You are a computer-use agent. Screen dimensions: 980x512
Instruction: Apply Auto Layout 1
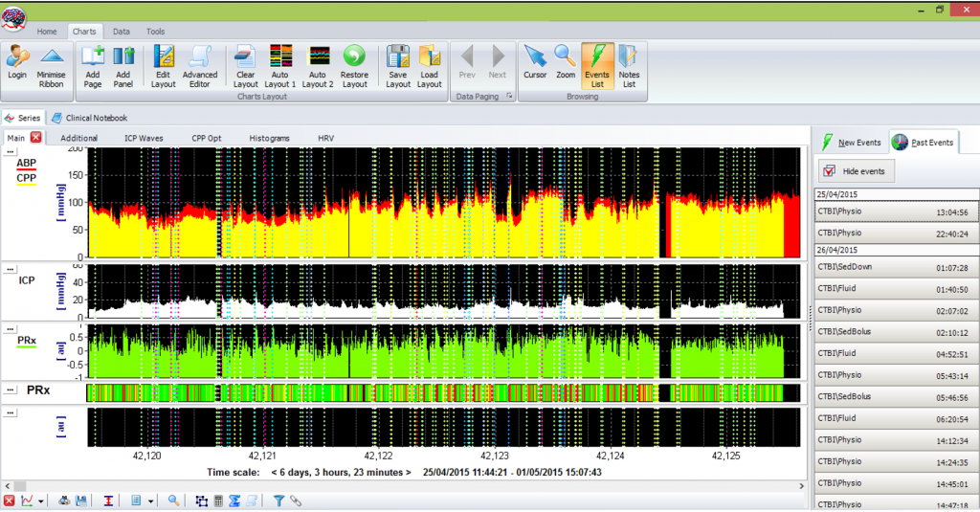pos(280,66)
